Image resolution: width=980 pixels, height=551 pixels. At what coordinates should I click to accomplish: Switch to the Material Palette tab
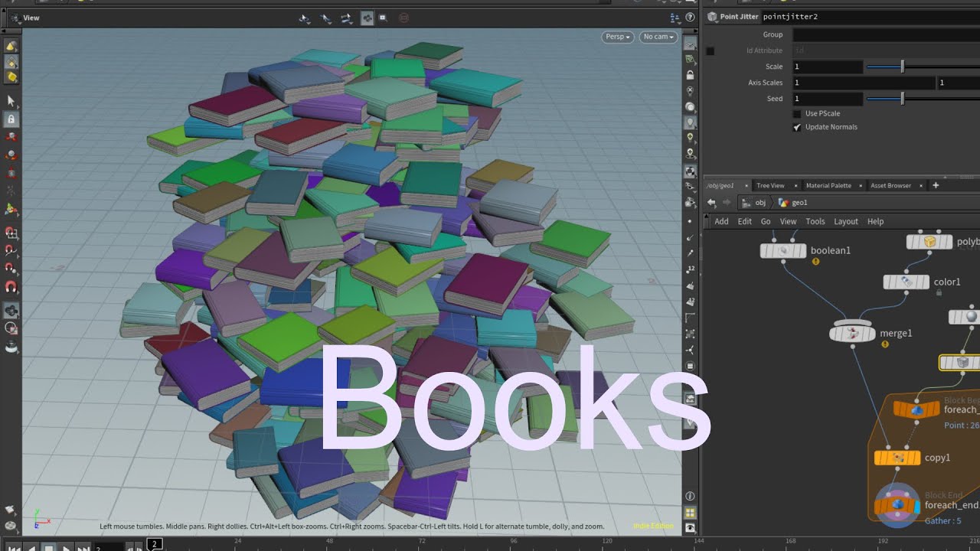point(828,185)
